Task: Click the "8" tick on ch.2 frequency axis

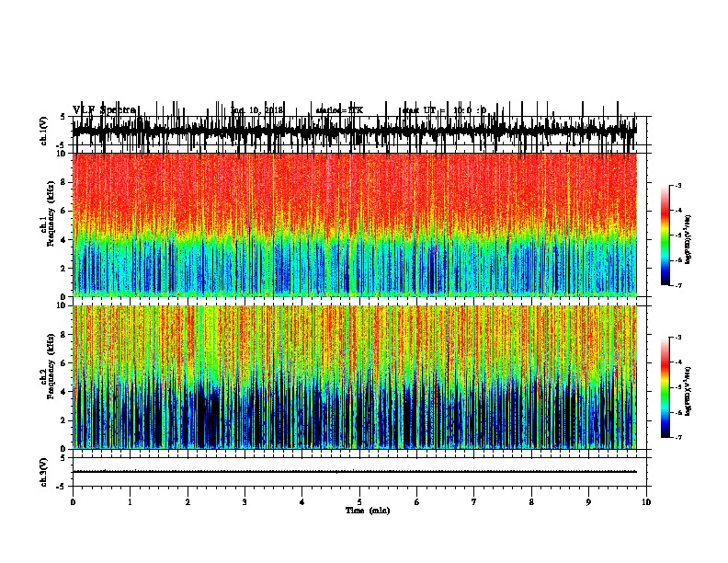Action: click(63, 335)
